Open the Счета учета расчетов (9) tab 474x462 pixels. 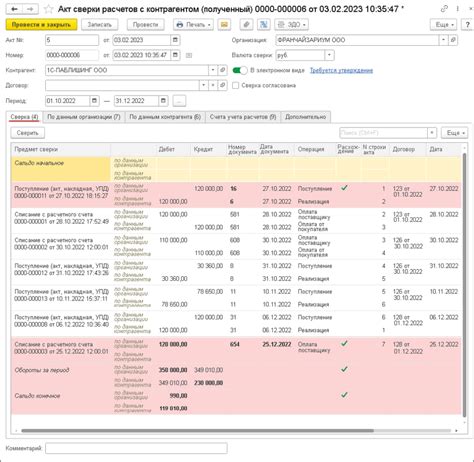(x=243, y=117)
